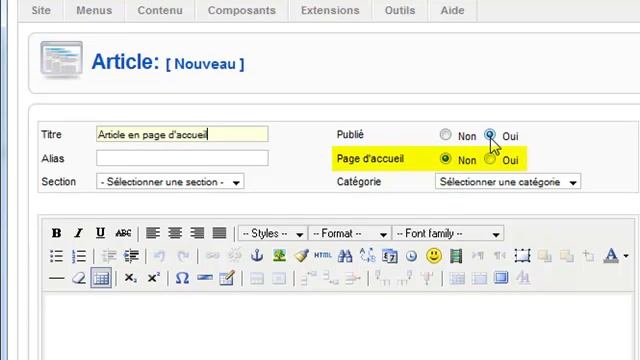
Task: Select Non for Page d'accueil
Action: (x=445, y=159)
